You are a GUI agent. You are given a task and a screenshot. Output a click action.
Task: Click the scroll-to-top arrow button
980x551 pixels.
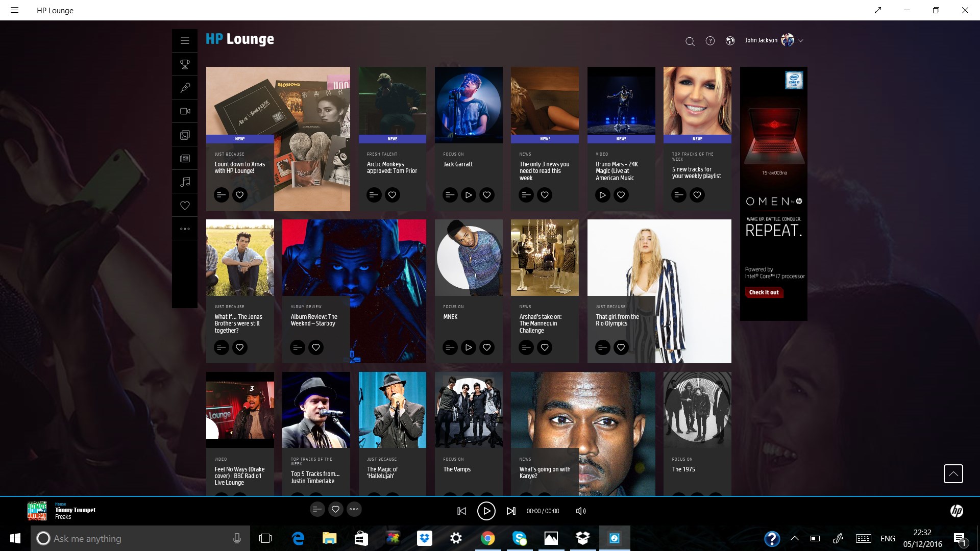(953, 473)
